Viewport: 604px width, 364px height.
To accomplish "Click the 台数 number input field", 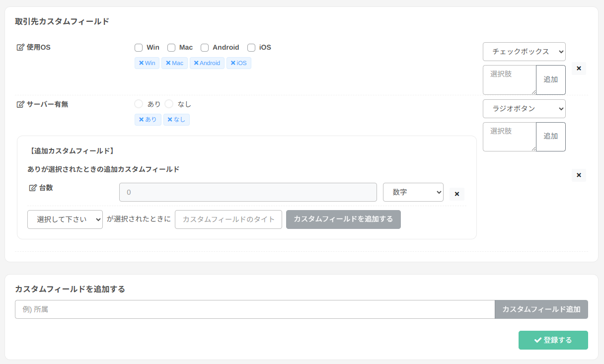I will tap(248, 192).
